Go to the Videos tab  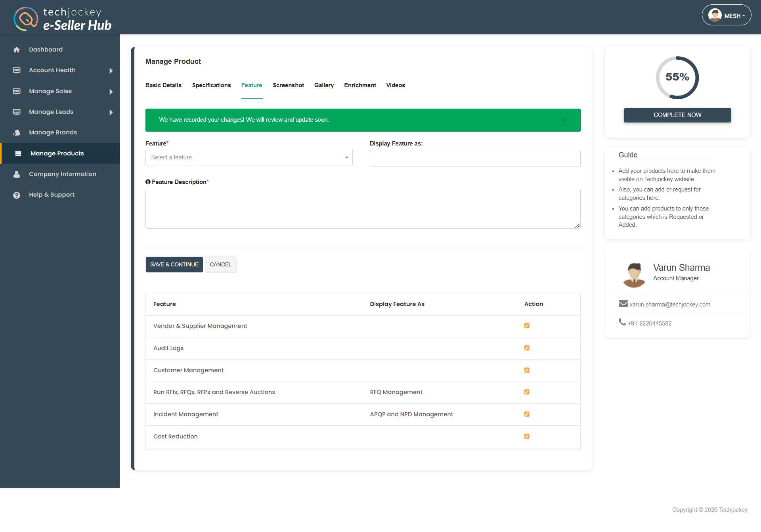coord(396,85)
